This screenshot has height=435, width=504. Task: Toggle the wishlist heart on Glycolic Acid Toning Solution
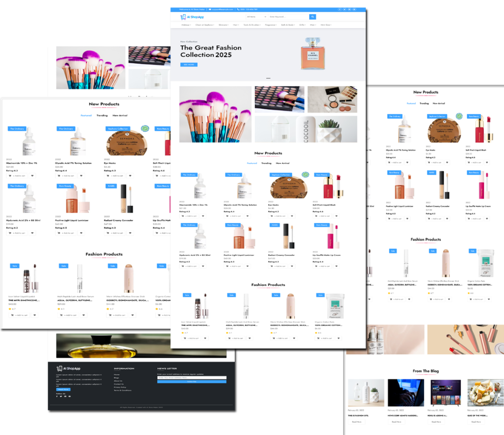248,216
